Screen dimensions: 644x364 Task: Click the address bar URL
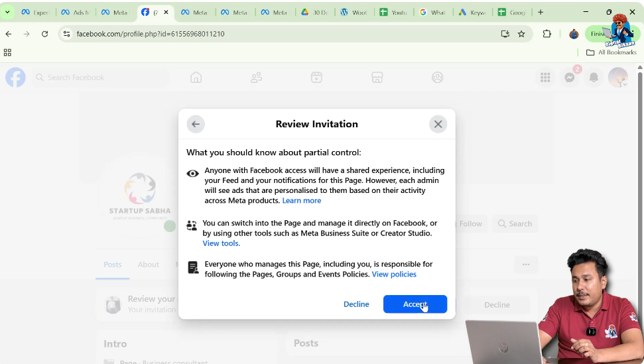click(151, 34)
